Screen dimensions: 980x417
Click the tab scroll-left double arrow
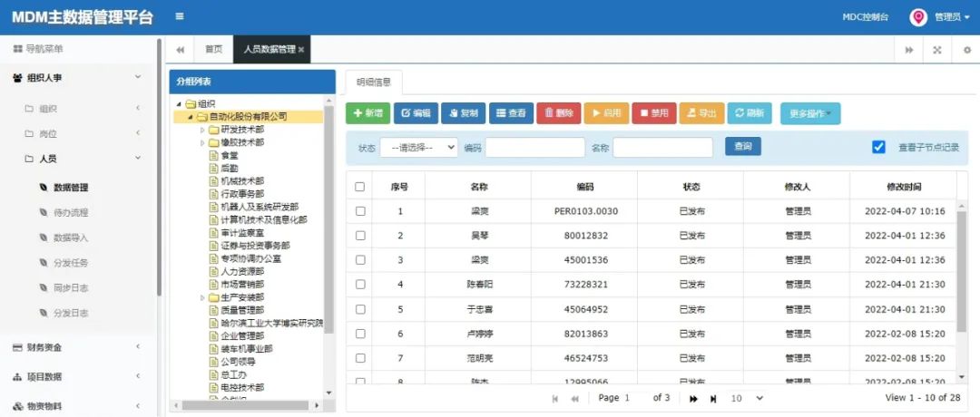click(181, 50)
